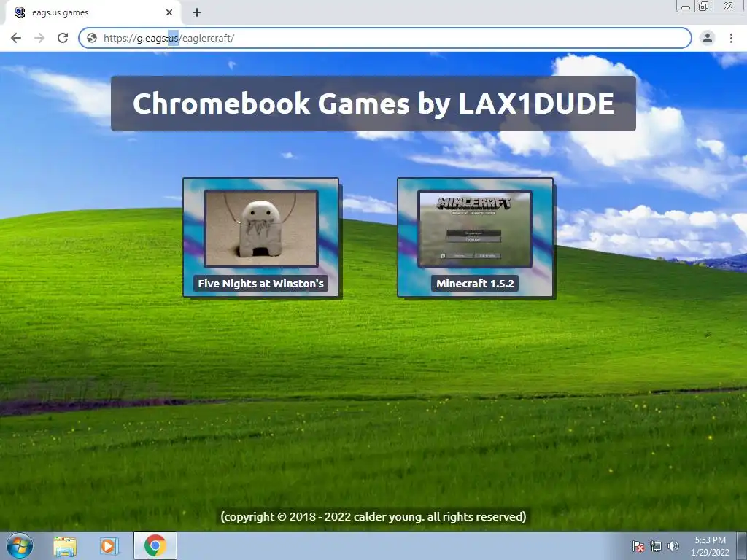Click the browser forward arrow
This screenshot has width=747, height=560.
[39, 38]
